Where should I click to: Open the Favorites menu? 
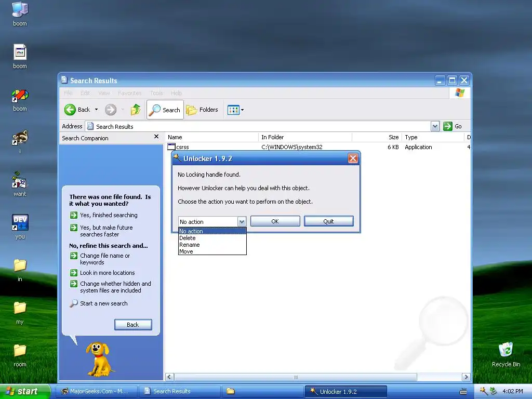click(129, 93)
